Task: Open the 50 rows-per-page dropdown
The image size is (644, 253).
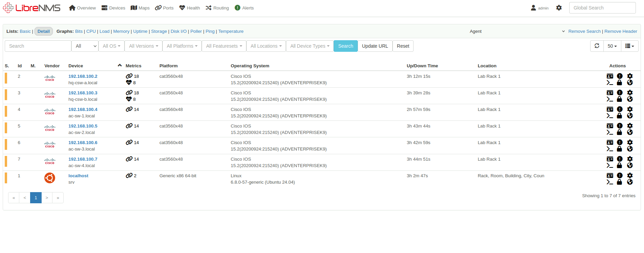Action: tap(612, 46)
